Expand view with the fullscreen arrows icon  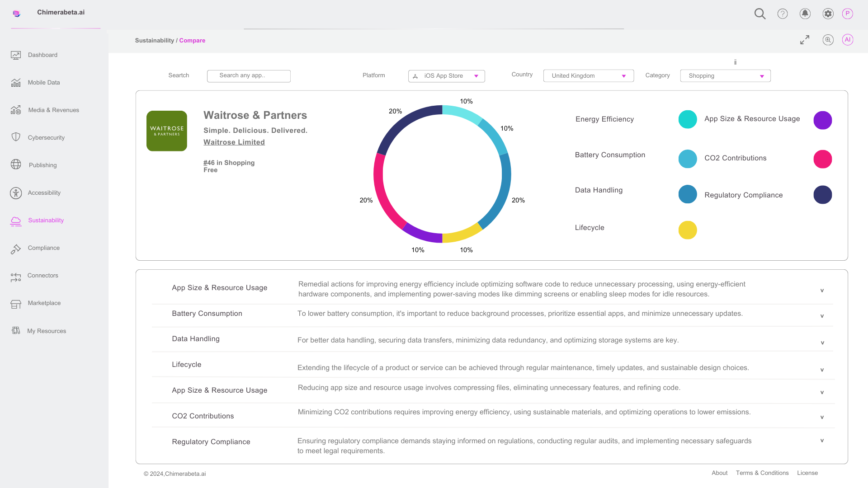point(805,40)
